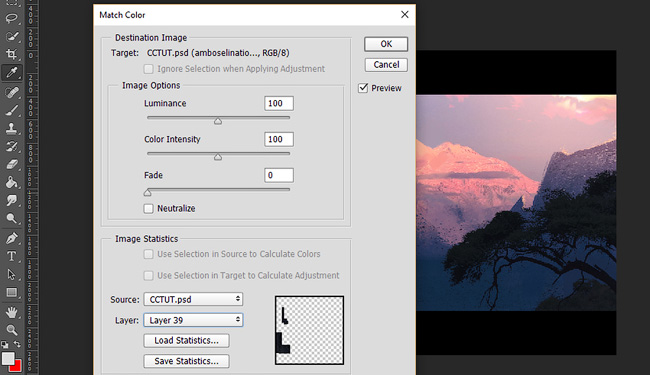Select the Pen tool
Viewport: 650px width, 375px height.
[12, 238]
